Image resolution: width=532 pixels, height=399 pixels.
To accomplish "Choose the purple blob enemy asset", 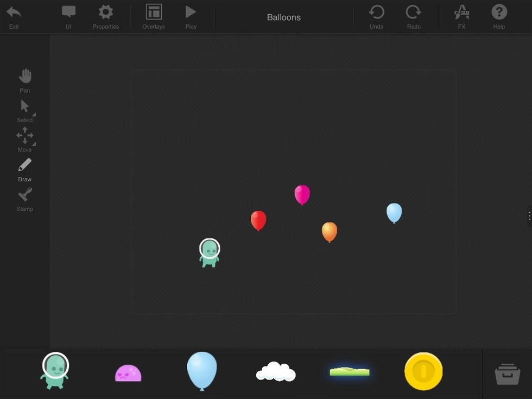I will [128, 373].
